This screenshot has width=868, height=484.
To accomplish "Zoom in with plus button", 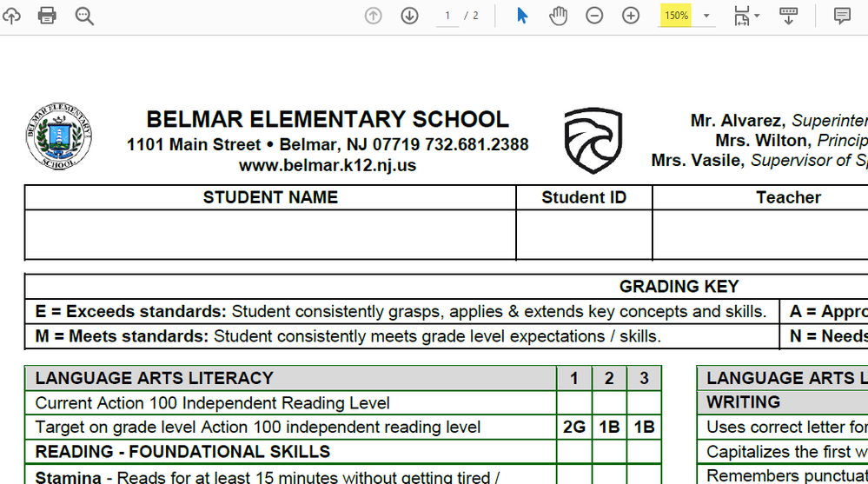I will (631, 16).
